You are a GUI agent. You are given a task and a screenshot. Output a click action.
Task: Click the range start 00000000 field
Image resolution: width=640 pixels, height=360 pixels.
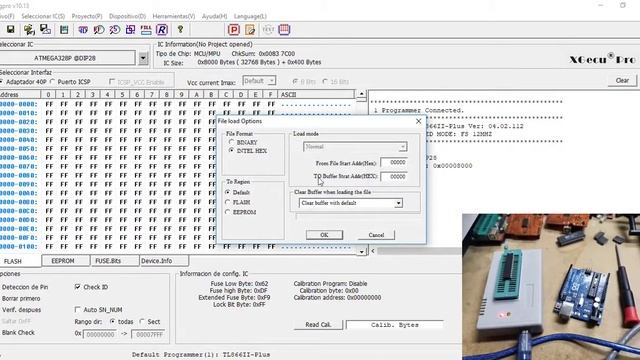pos(100,334)
